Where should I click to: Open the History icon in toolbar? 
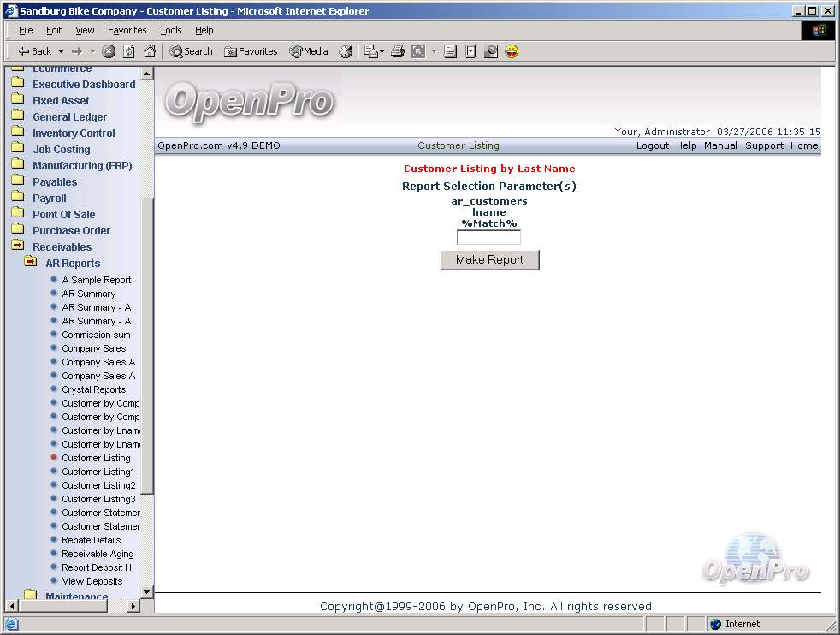[346, 51]
